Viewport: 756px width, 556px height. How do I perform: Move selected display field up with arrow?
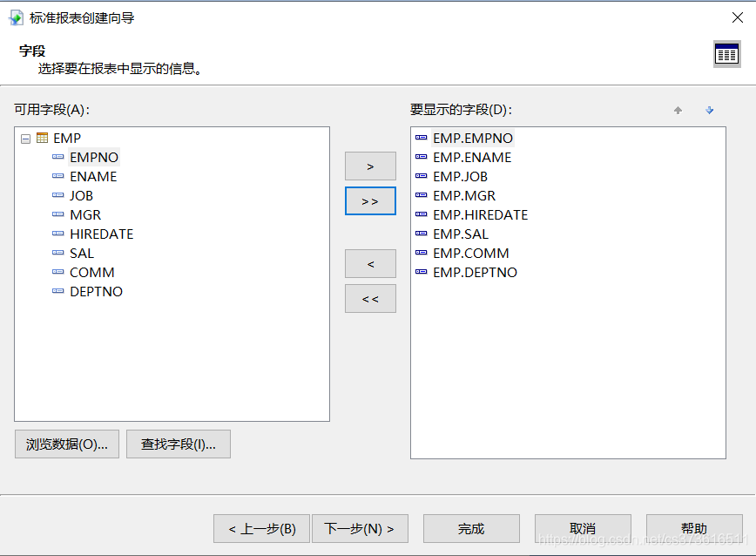pos(678,111)
